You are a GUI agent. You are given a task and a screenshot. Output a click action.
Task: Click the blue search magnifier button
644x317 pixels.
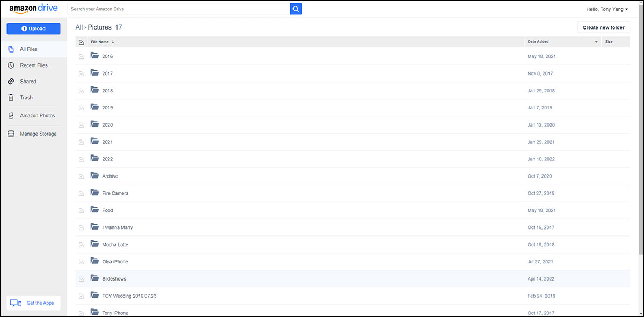coord(296,9)
